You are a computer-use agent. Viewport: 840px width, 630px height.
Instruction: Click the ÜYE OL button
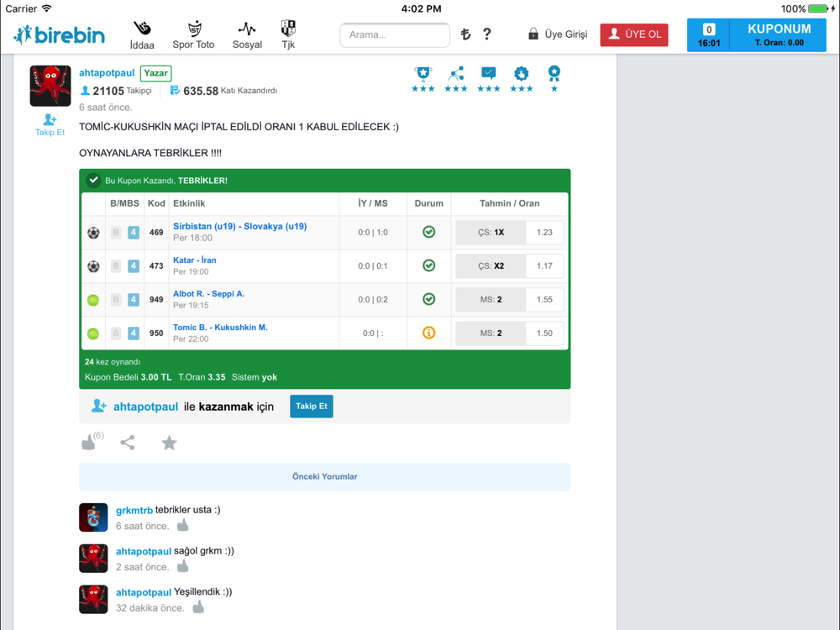point(633,34)
